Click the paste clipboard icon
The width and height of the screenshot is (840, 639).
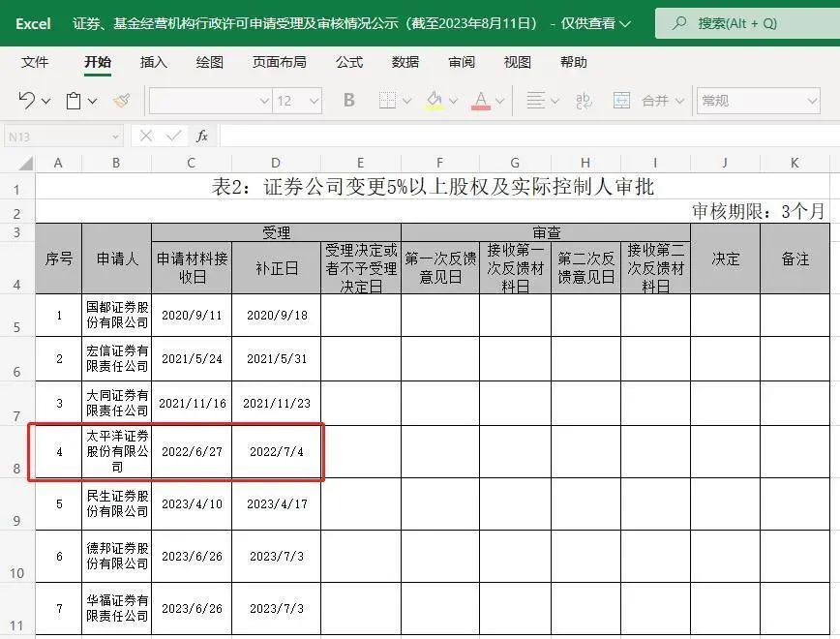pos(74,101)
